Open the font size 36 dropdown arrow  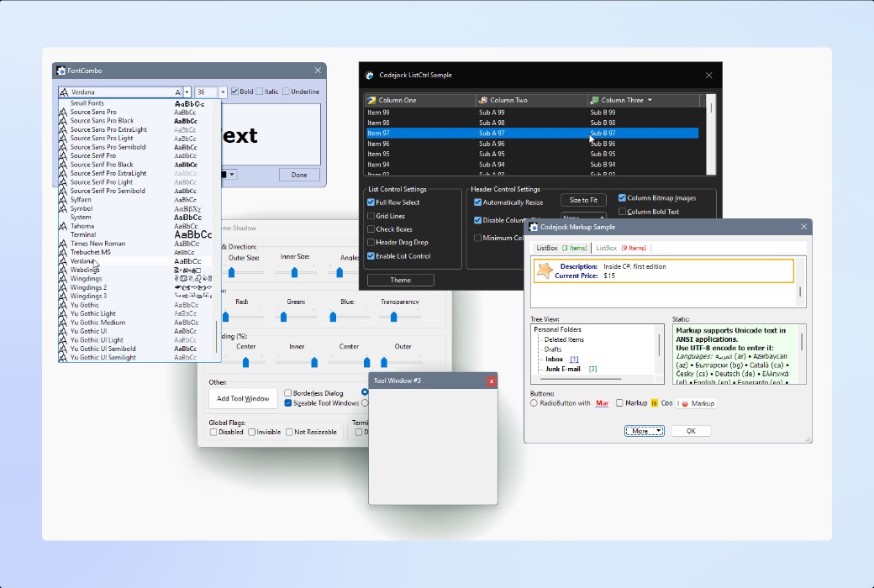(x=223, y=92)
